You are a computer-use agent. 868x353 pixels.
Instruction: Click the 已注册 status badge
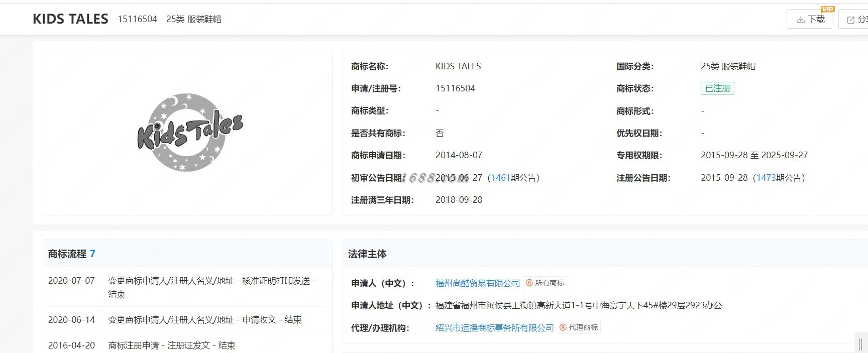[717, 88]
